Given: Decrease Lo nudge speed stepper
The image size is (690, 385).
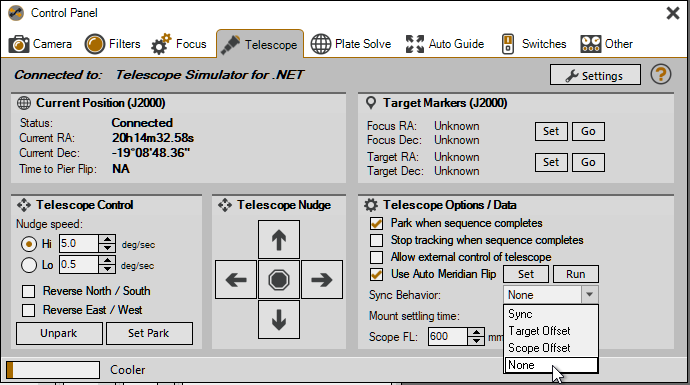Looking at the screenshot, I should (x=107, y=268).
